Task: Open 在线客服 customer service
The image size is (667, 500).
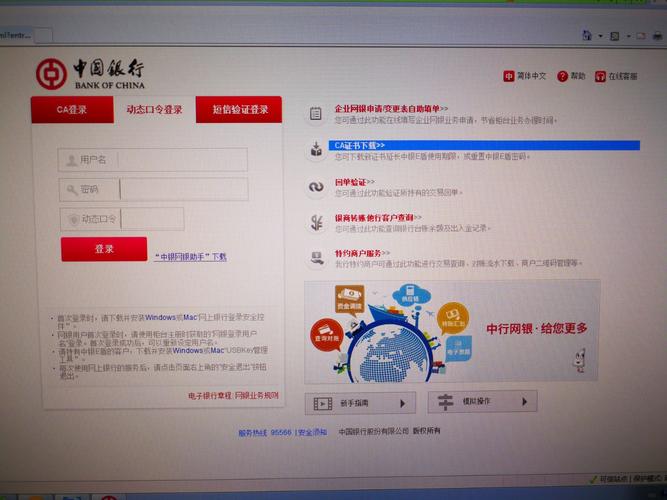Action: coord(616,77)
